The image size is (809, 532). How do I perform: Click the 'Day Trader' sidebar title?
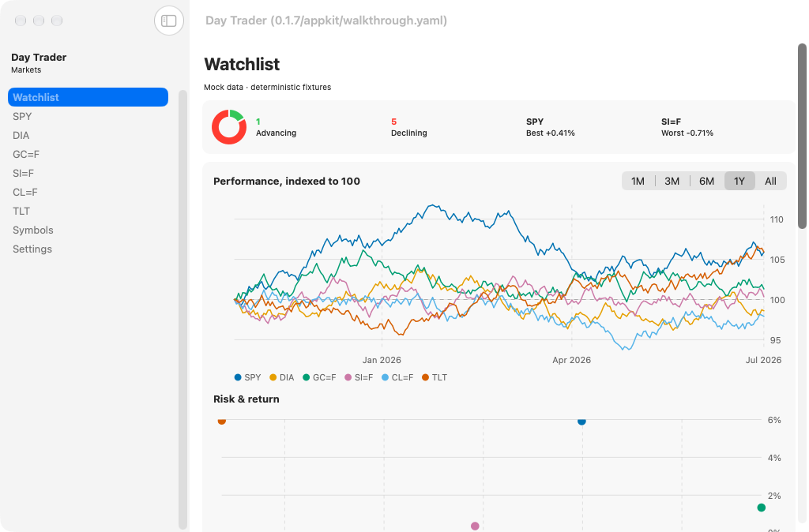pyautogui.click(x=39, y=57)
